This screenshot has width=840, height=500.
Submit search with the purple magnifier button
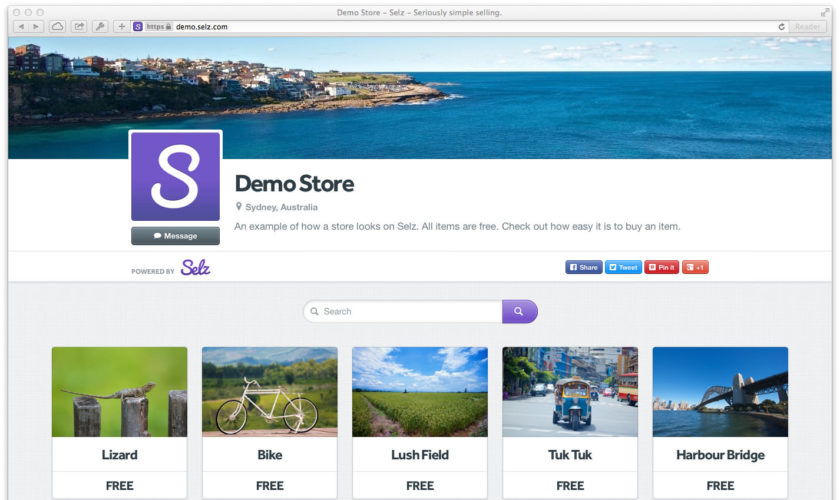520,311
